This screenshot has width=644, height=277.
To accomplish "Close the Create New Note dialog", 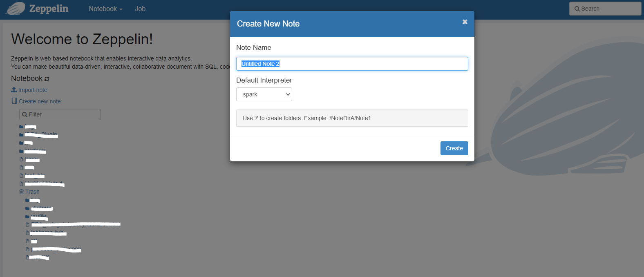I will tap(465, 22).
